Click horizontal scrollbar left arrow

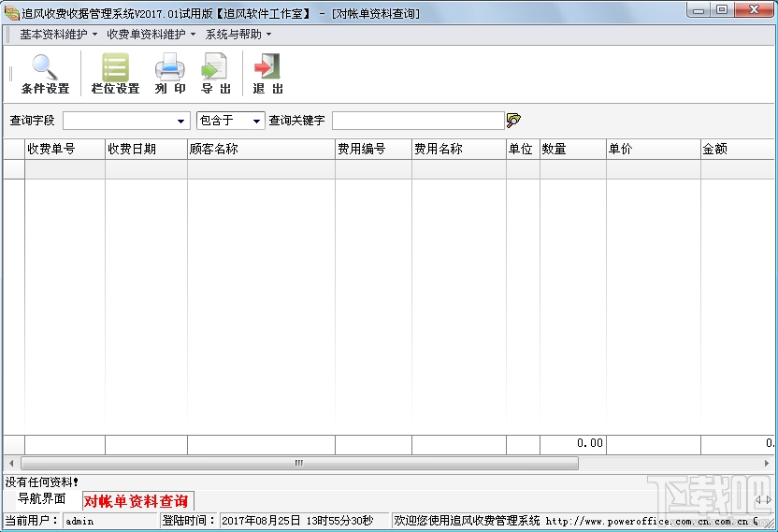[x=11, y=463]
